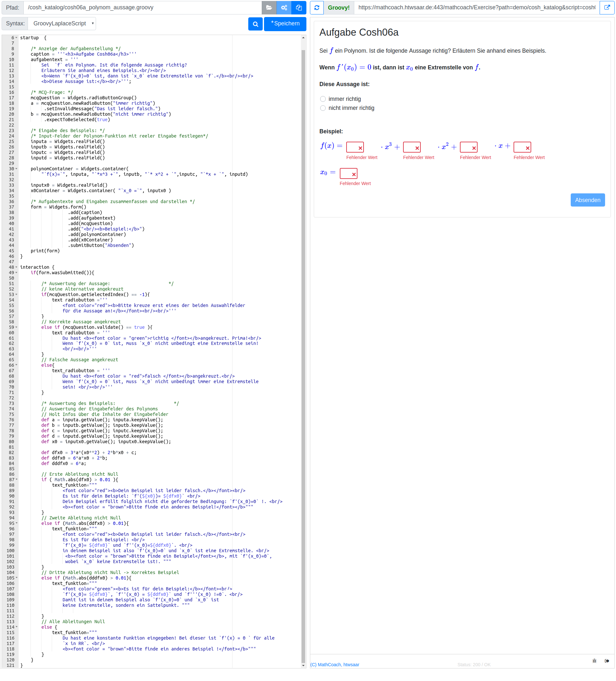Select the 'nicht immer richtig' radio button
The height and width of the screenshot is (681, 616).
[x=323, y=108]
